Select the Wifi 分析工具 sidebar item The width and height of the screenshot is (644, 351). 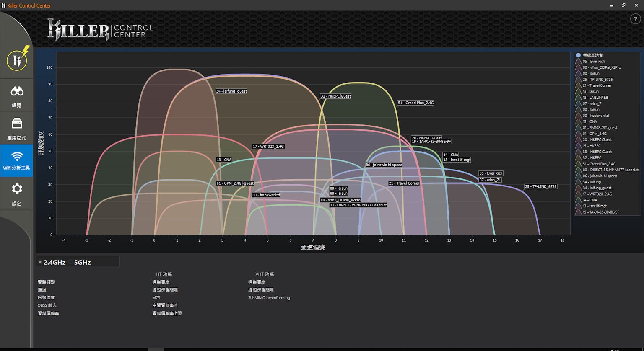tap(17, 161)
